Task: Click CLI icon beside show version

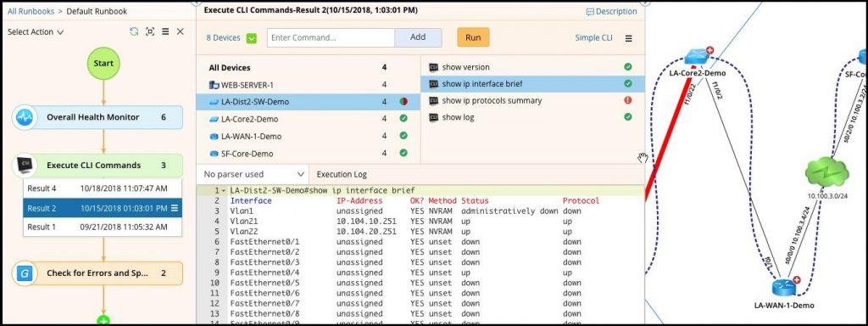Action: [433, 67]
